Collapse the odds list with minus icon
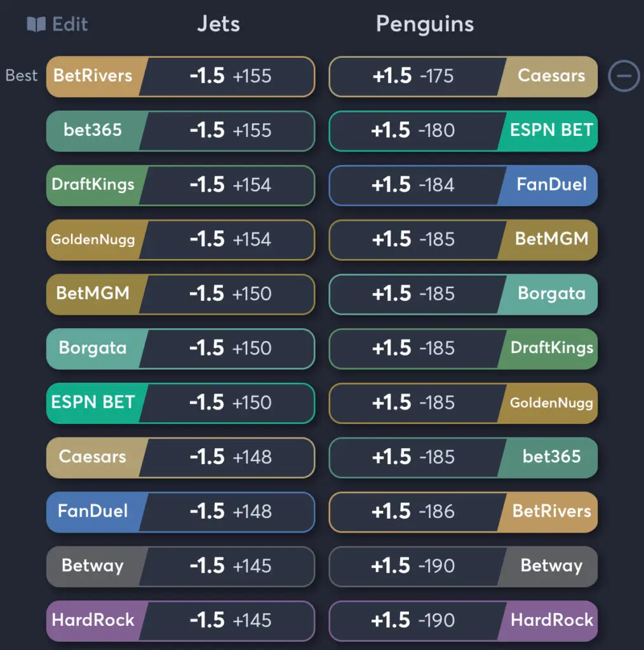Image resolution: width=644 pixels, height=650 pixels. click(x=624, y=76)
